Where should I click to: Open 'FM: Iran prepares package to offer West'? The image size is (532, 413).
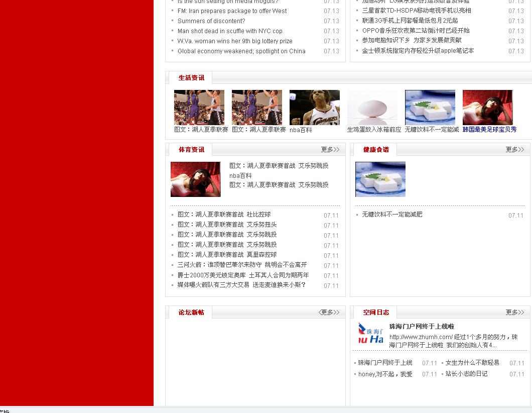point(232,11)
